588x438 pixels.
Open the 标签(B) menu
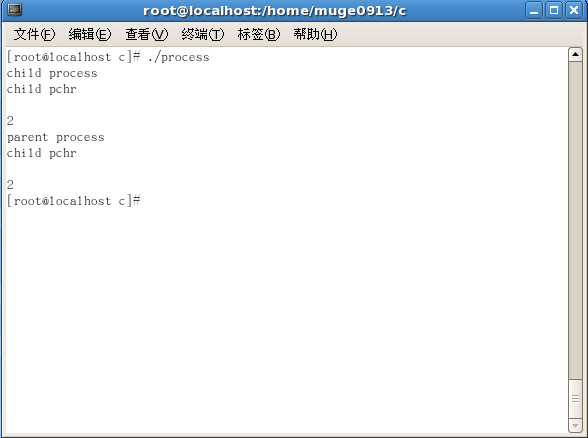[259, 34]
